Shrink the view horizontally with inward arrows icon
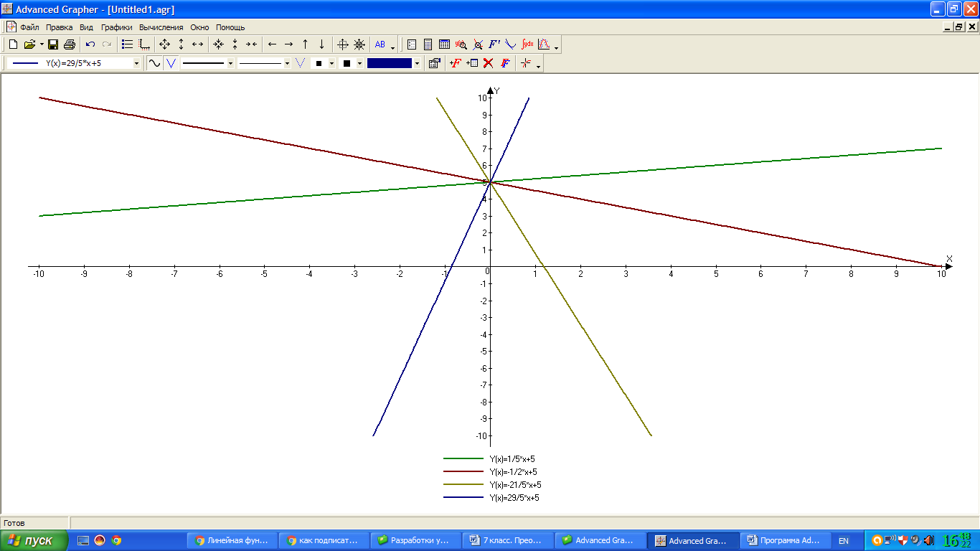This screenshot has height=551, width=980. (252, 44)
